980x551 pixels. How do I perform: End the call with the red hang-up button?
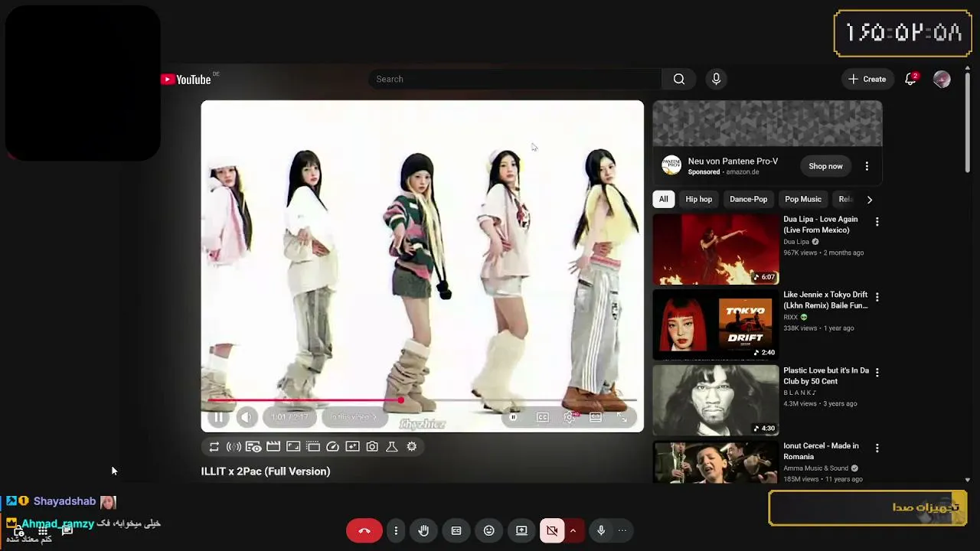(364, 530)
